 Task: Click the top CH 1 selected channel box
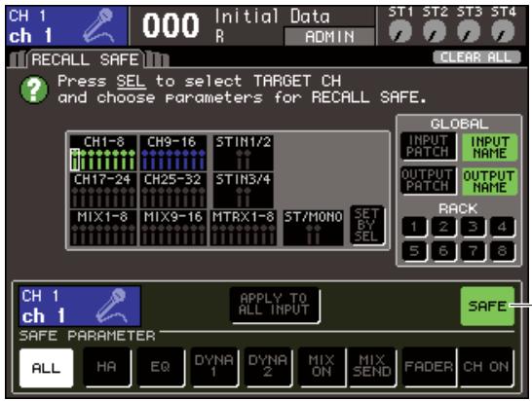tap(66, 26)
